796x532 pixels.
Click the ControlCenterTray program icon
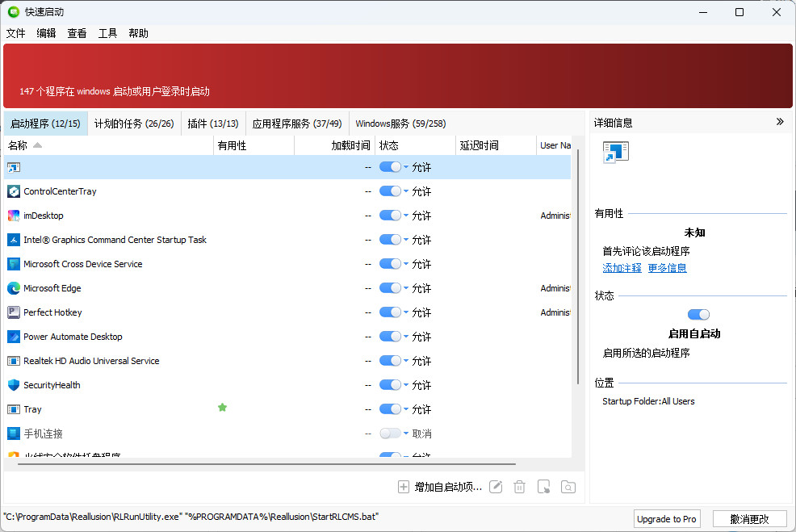point(14,191)
